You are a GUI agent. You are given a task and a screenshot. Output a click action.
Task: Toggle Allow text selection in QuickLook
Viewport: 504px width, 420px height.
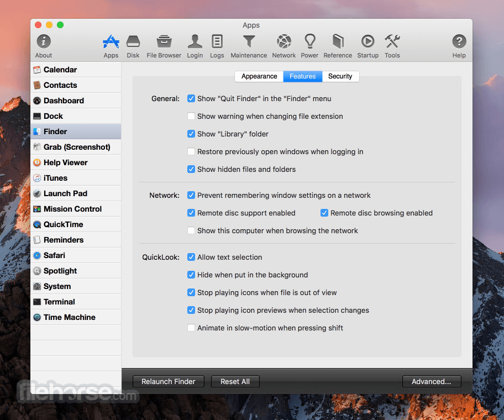tap(191, 257)
